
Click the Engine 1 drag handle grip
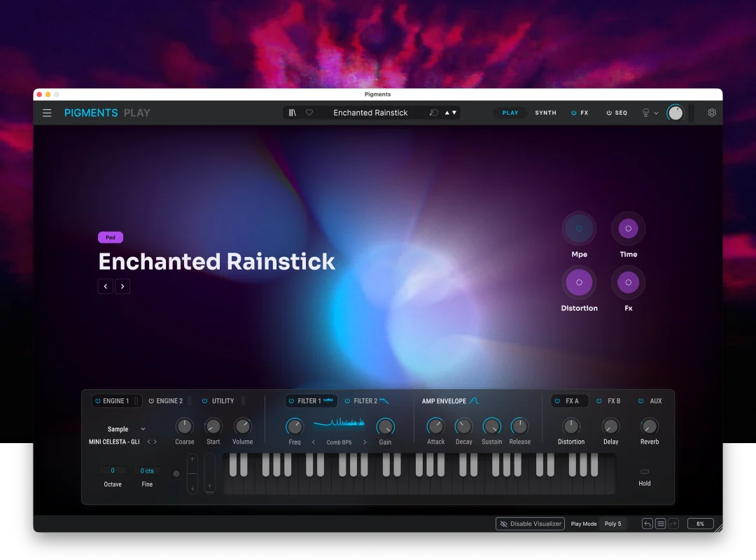(x=137, y=401)
